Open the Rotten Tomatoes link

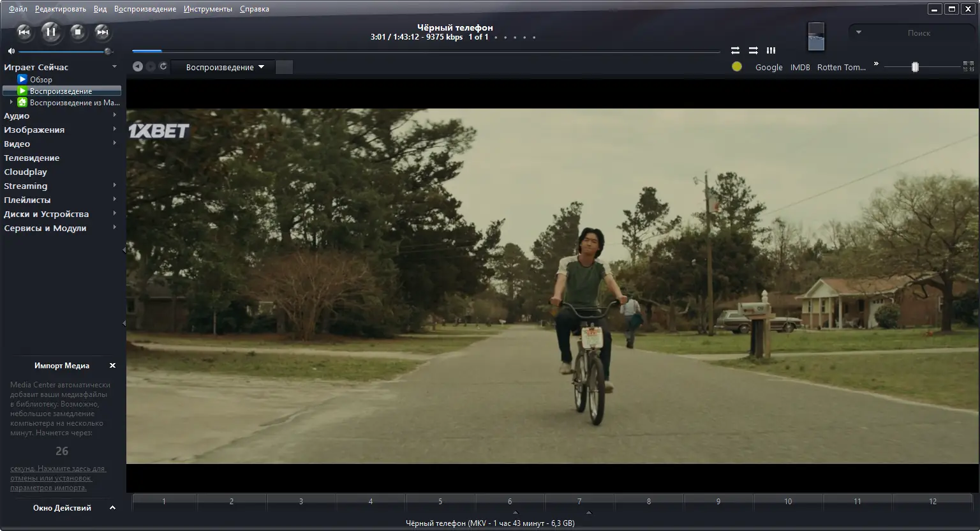(842, 67)
